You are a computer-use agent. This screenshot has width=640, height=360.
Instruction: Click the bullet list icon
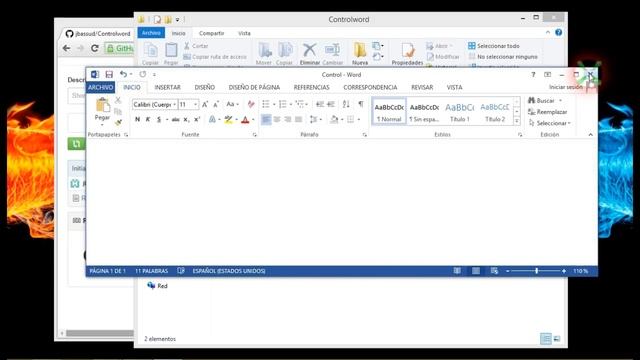click(266, 104)
